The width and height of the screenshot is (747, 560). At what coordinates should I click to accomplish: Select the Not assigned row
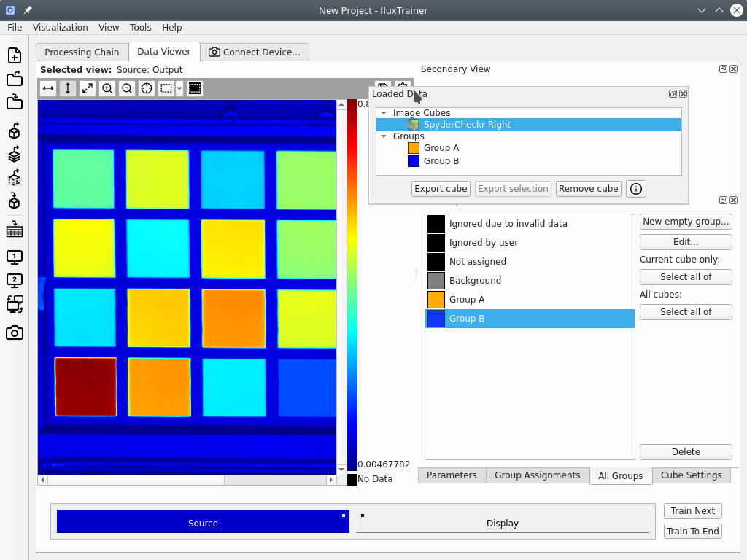point(530,262)
